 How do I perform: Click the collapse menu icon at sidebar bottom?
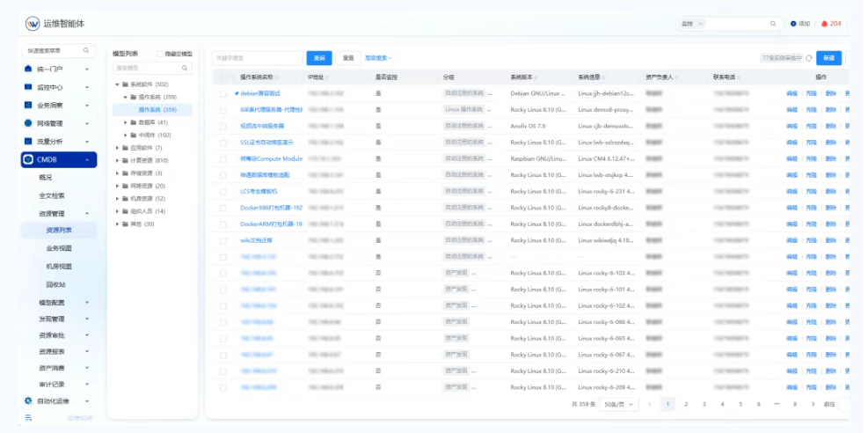click(x=28, y=417)
